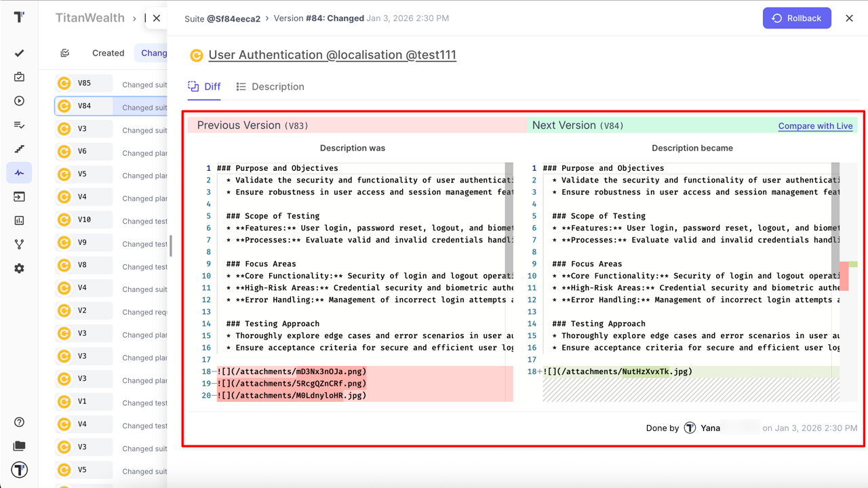
Task: Select the V85 version entry
Action: click(83, 83)
